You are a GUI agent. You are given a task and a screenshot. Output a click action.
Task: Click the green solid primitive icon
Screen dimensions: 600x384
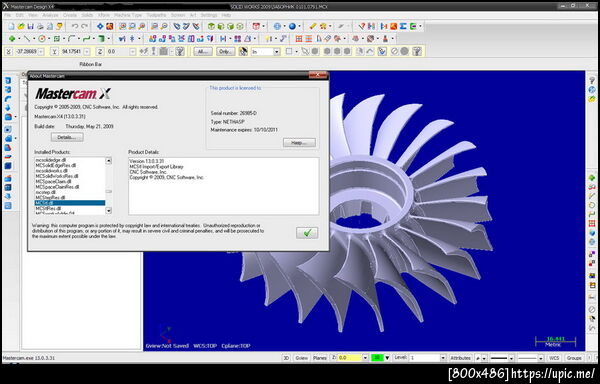(101, 39)
